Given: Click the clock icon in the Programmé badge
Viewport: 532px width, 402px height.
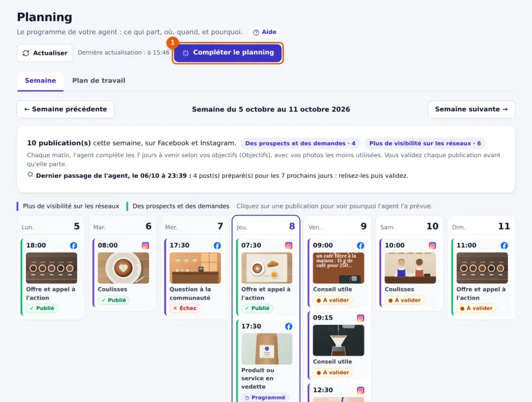Looking at the screenshot, I should click(x=247, y=397).
